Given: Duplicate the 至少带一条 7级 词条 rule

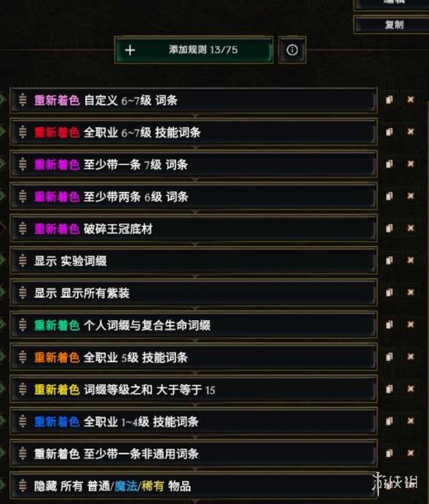Looking at the screenshot, I should [389, 164].
